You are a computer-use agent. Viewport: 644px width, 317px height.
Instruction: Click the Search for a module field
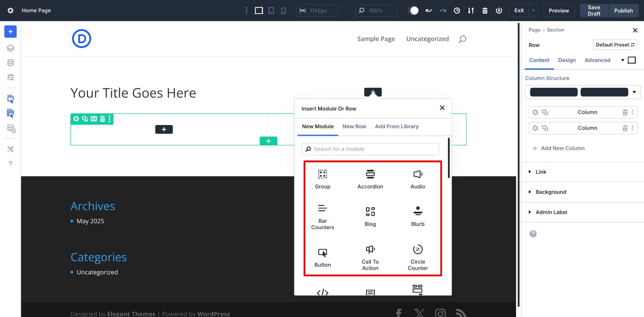(x=370, y=149)
